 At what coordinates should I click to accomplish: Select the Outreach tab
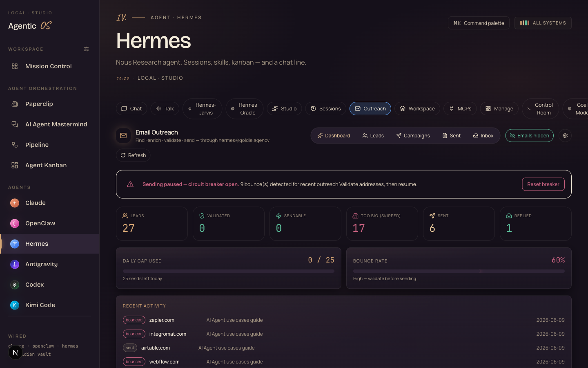pos(370,109)
